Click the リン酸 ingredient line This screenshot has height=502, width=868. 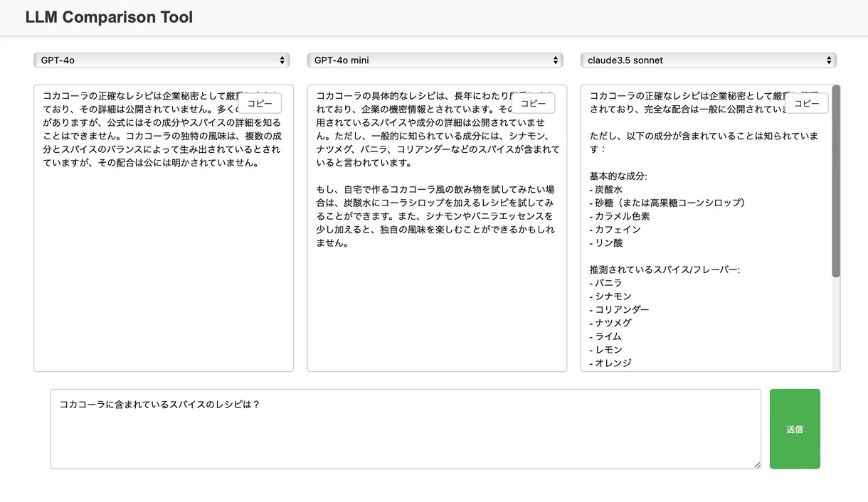(x=606, y=243)
